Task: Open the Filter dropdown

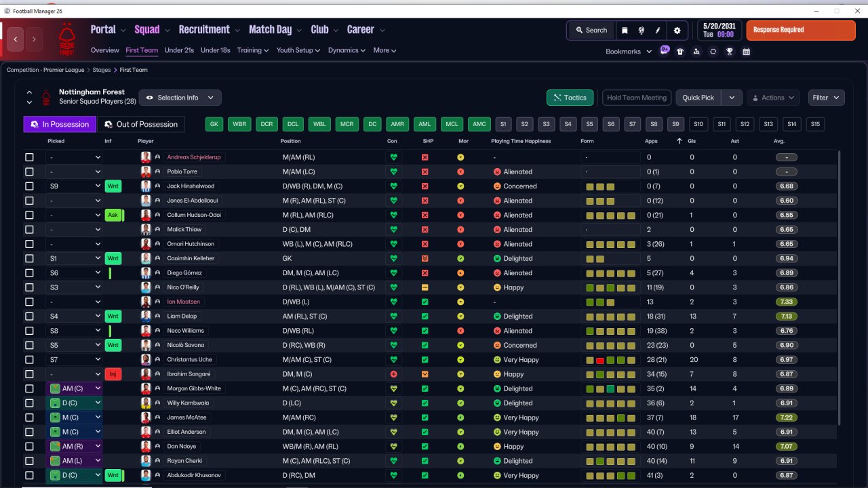Action: click(x=827, y=98)
